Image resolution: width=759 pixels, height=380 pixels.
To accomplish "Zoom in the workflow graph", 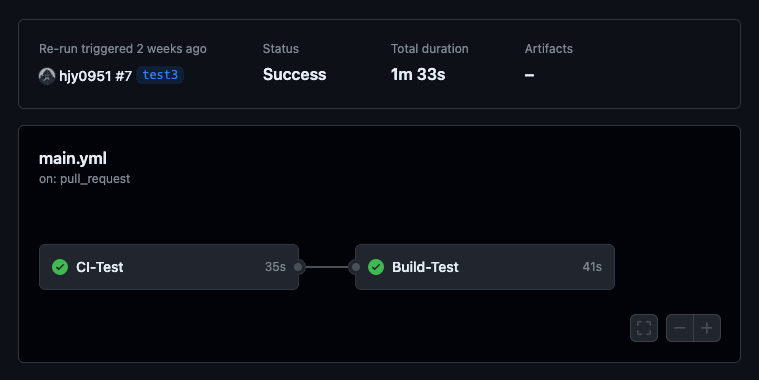I will [707, 328].
